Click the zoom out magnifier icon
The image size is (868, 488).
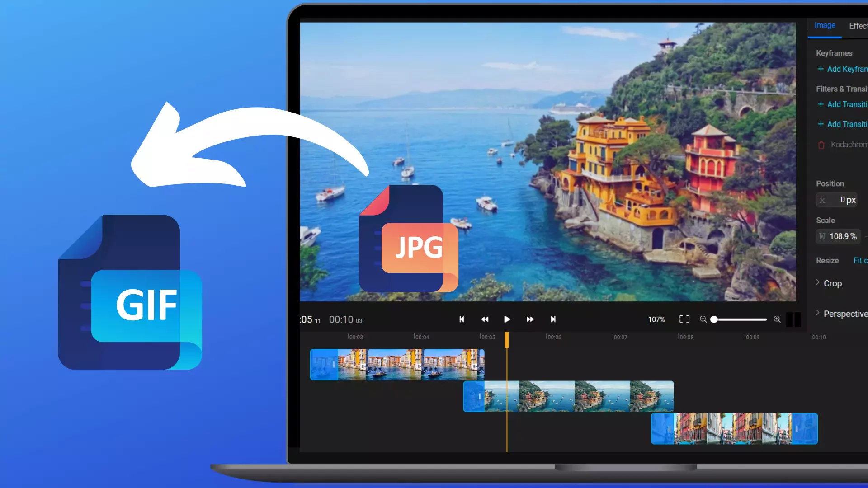(703, 319)
